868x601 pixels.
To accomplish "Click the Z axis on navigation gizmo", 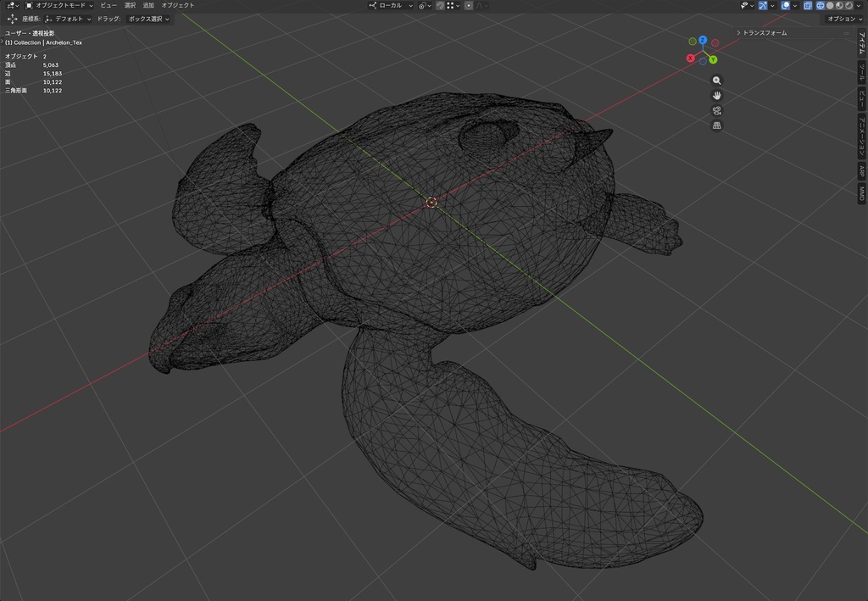I will point(703,40).
